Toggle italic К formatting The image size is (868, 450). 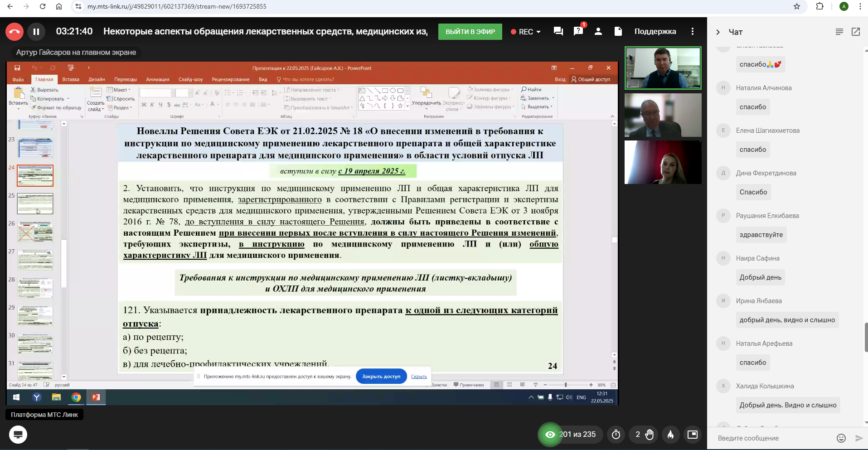pos(152,105)
